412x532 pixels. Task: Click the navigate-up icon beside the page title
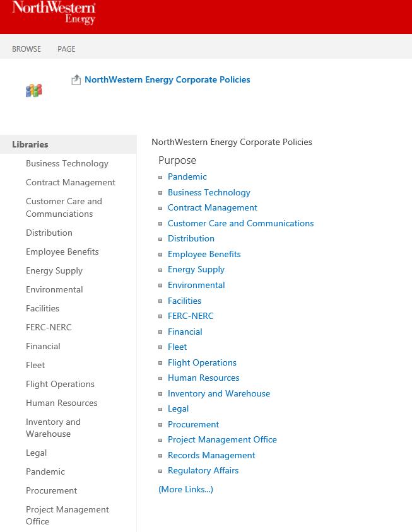76,80
